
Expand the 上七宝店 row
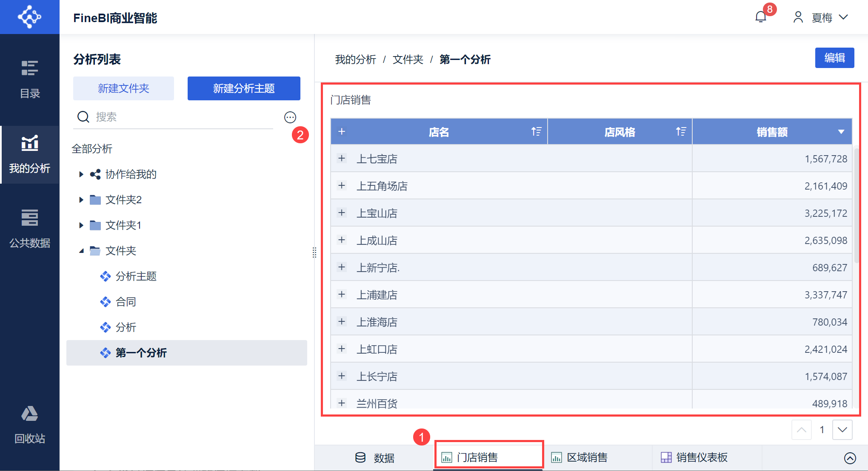click(x=342, y=159)
